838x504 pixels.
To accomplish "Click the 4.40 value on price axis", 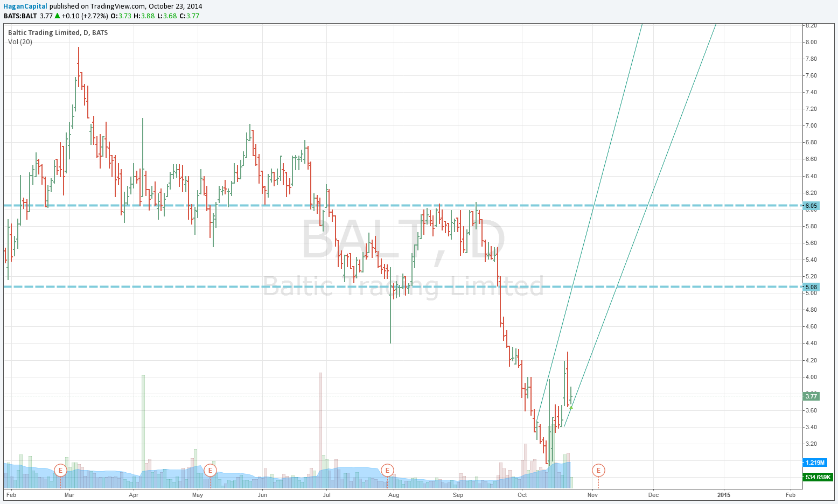I will [x=811, y=343].
